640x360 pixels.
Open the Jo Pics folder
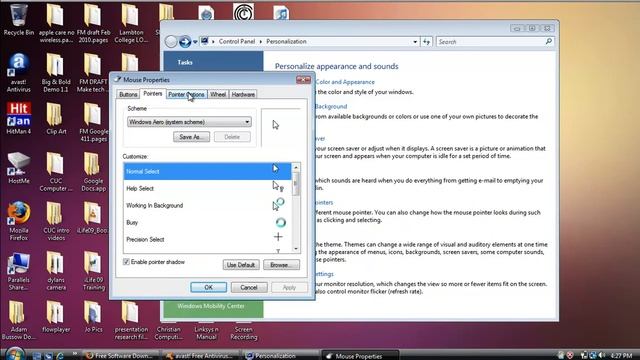(93, 317)
